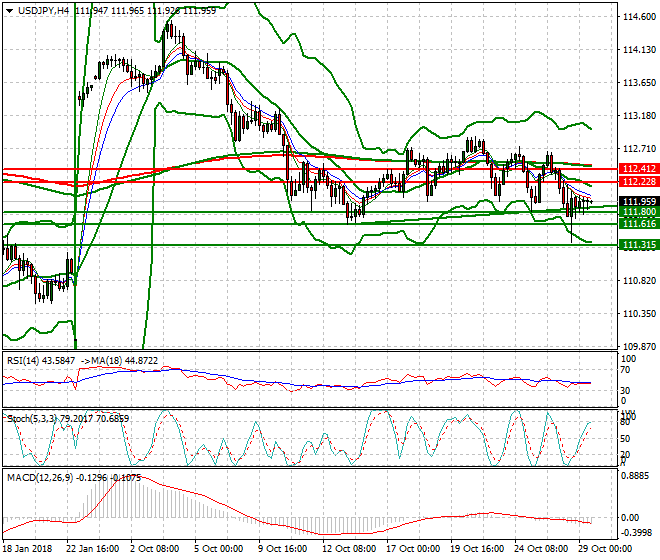660x560 pixels.
Task: Click the 19 Oct 16:00 time axis label
Action: click(x=477, y=549)
